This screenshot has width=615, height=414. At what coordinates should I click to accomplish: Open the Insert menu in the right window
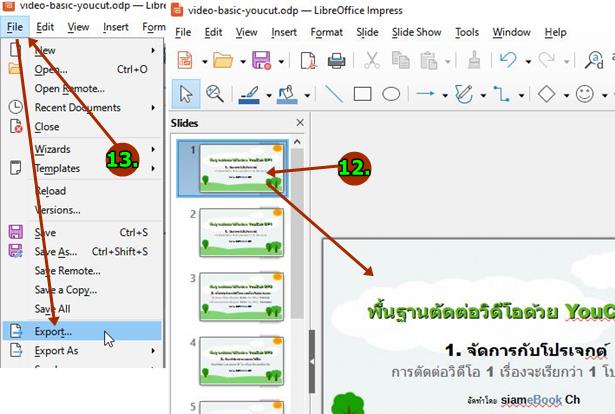point(284,32)
